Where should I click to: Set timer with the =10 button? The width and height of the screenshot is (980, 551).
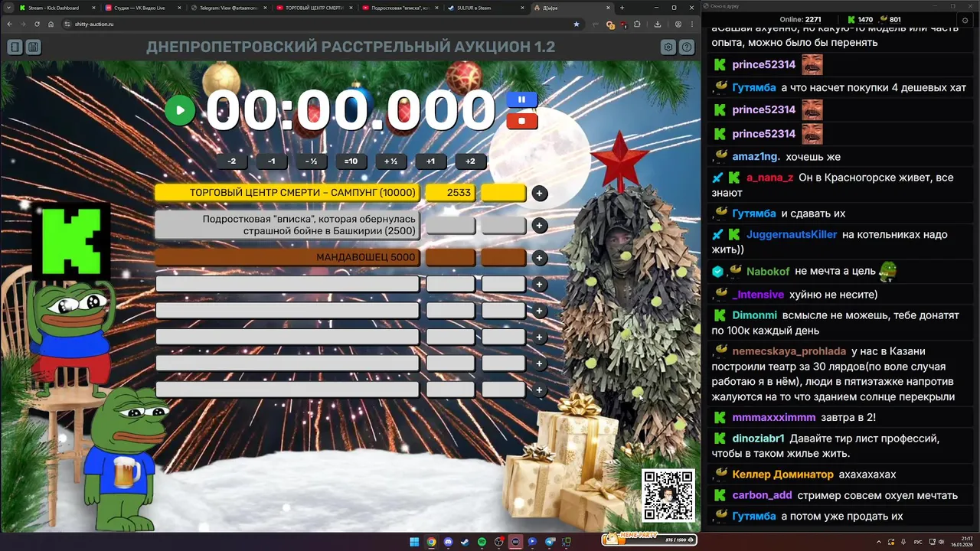click(x=351, y=161)
